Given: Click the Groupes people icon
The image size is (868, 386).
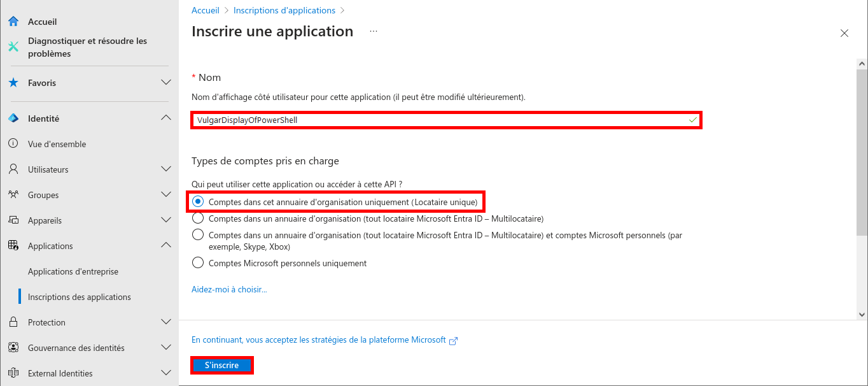Looking at the screenshot, I should click(13, 194).
